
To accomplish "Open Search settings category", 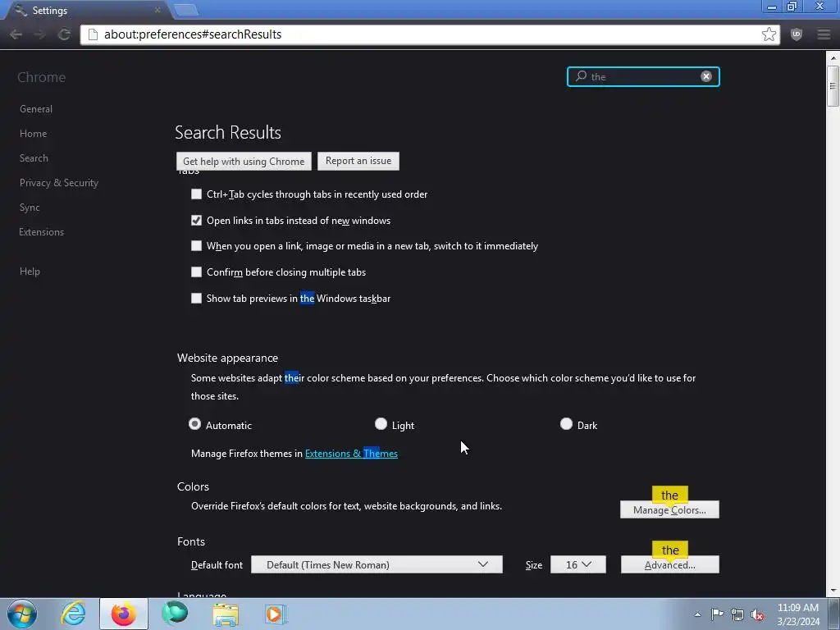I will point(34,158).
